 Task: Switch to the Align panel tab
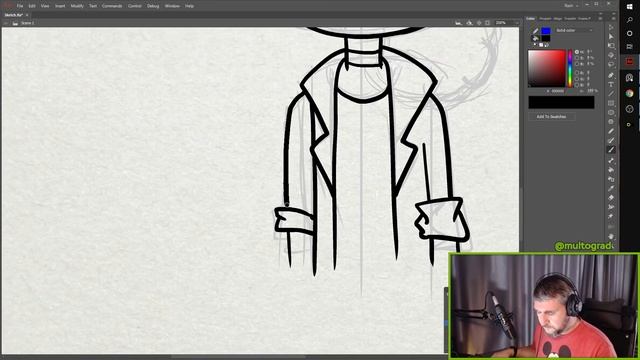[558, 18]
